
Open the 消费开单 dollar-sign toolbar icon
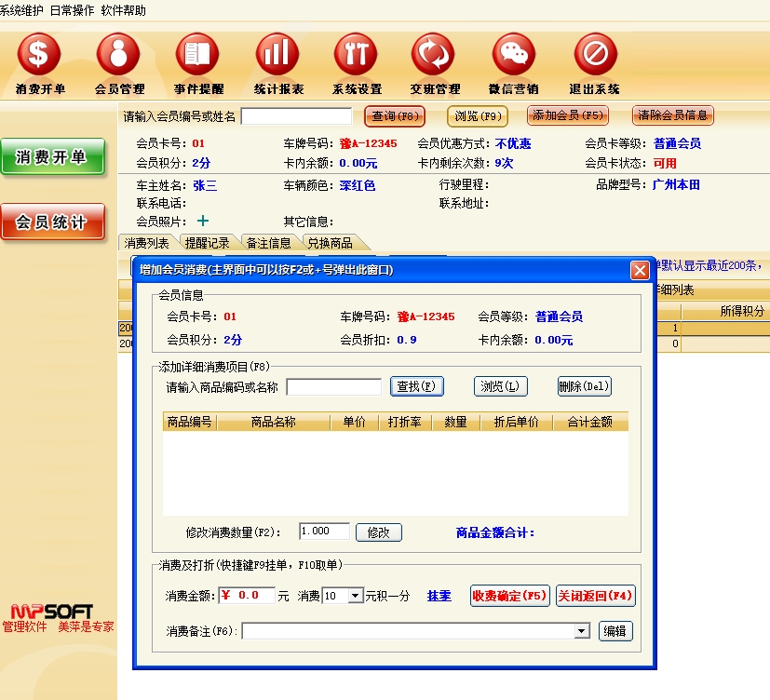pyautogui.click(x=38, y=55)
